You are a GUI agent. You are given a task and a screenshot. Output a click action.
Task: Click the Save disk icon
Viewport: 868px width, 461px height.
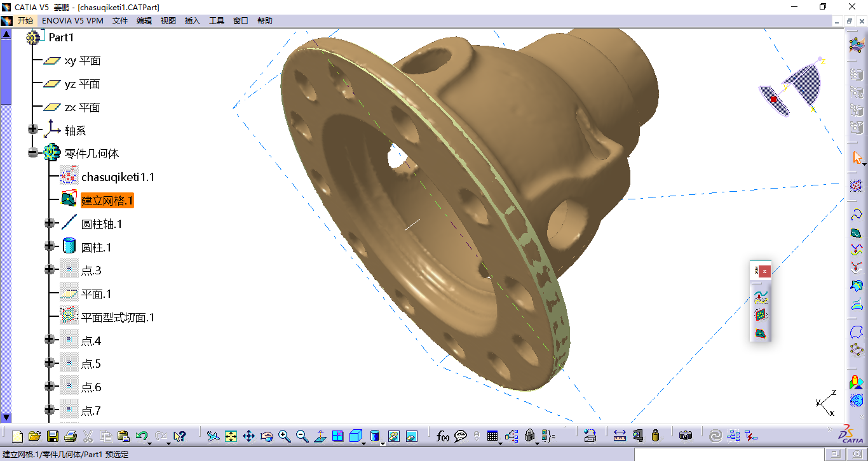[x=53, y=436]
